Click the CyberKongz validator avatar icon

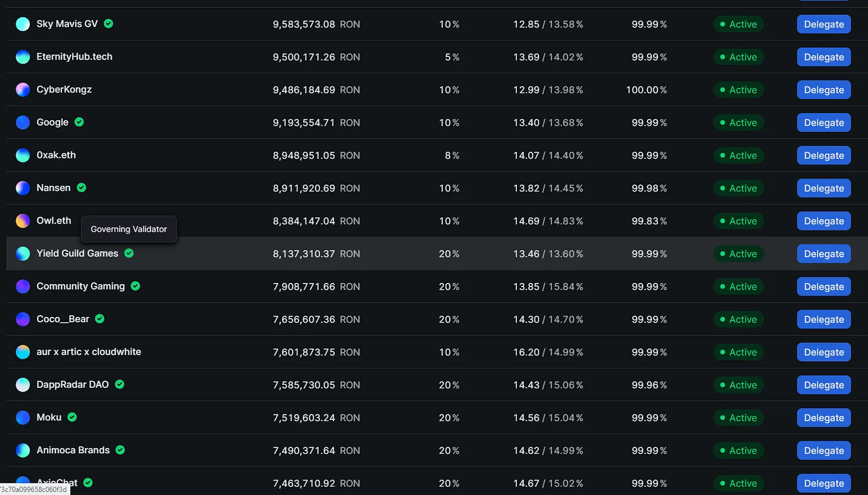(x=23, y=90)
